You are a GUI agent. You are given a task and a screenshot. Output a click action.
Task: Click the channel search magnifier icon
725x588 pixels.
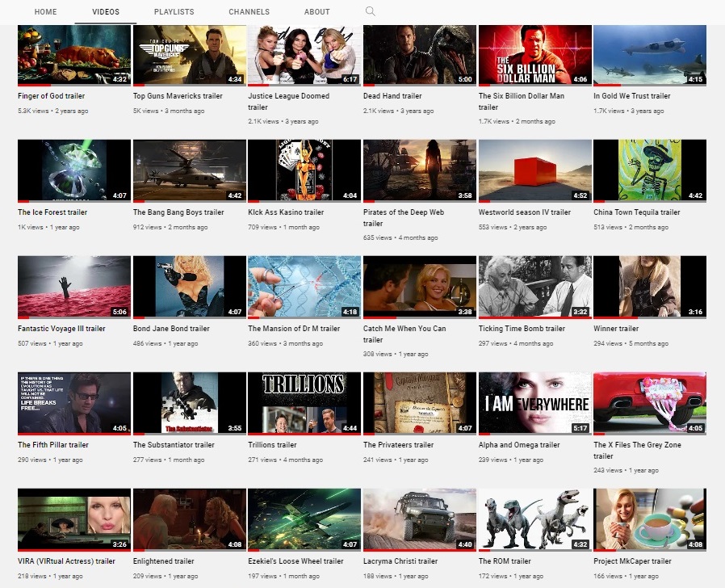[371, 11]
